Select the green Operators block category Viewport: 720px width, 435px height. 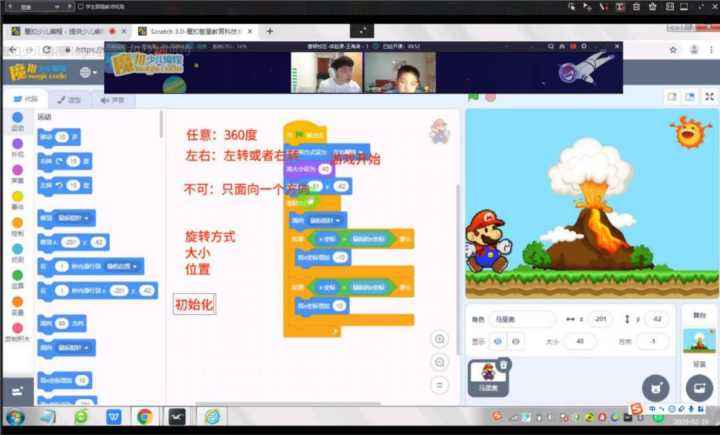17,279
